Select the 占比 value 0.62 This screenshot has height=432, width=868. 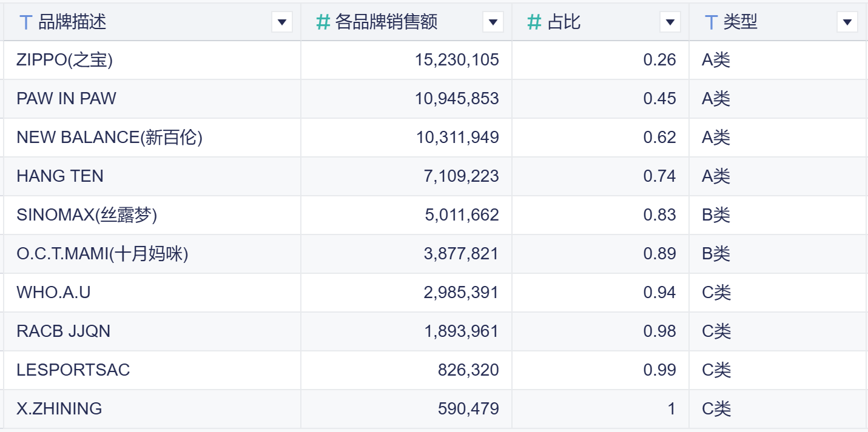click(660, 138)
